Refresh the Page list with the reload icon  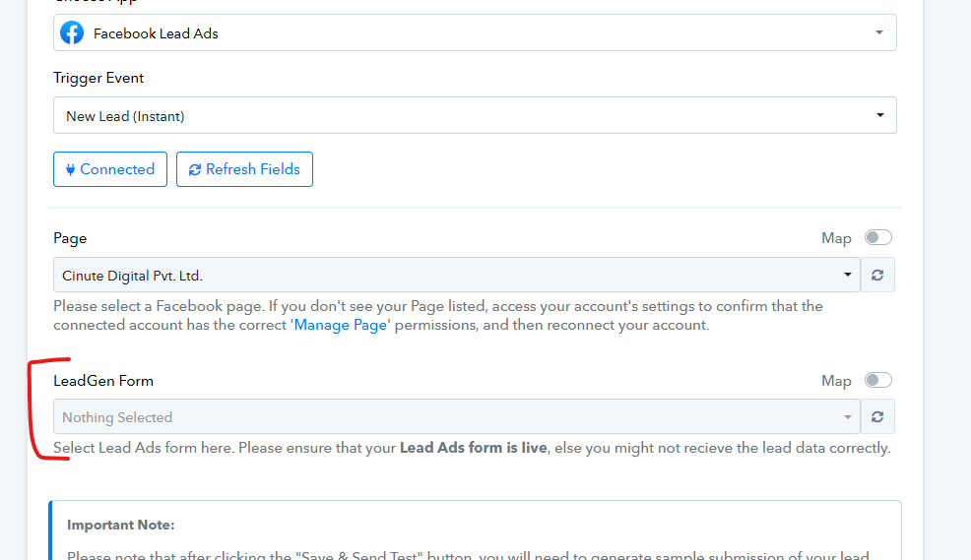(877, 275)
